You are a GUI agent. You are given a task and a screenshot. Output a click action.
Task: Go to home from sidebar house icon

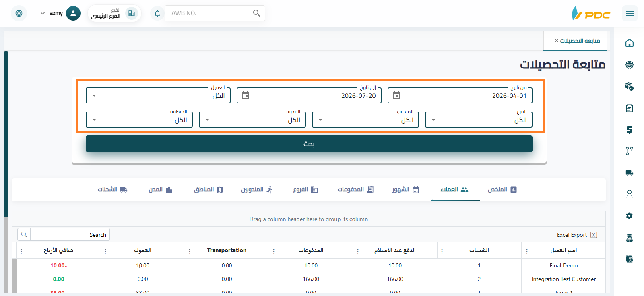click(x=630, y=43)
